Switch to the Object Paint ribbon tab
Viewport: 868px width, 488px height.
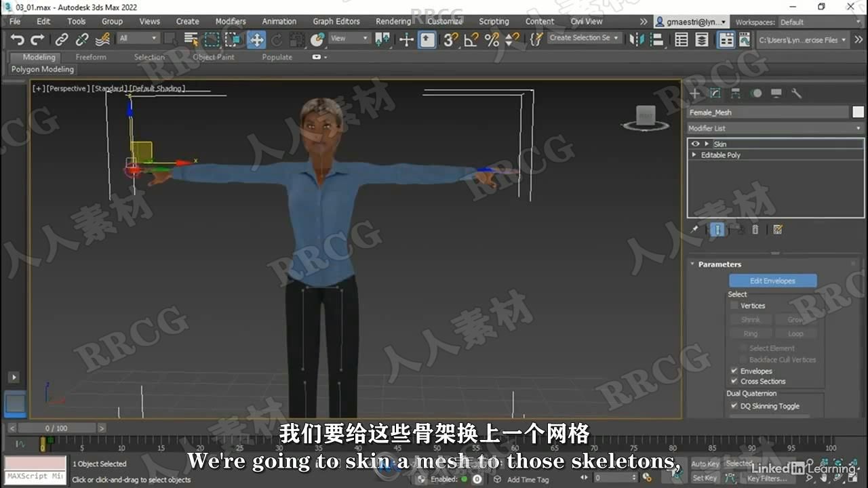[x=214, y=57]
